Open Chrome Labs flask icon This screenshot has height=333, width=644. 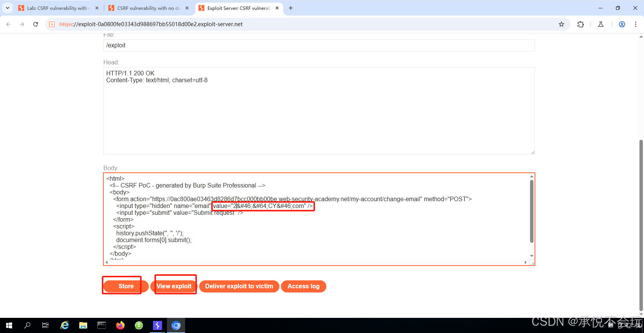pyautogui.click(x=601, y=24)
